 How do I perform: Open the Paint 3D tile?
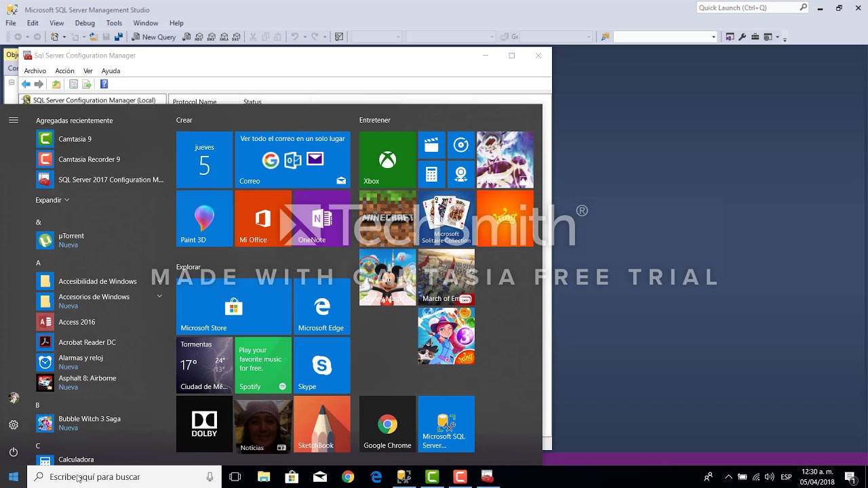click(204, 218)
